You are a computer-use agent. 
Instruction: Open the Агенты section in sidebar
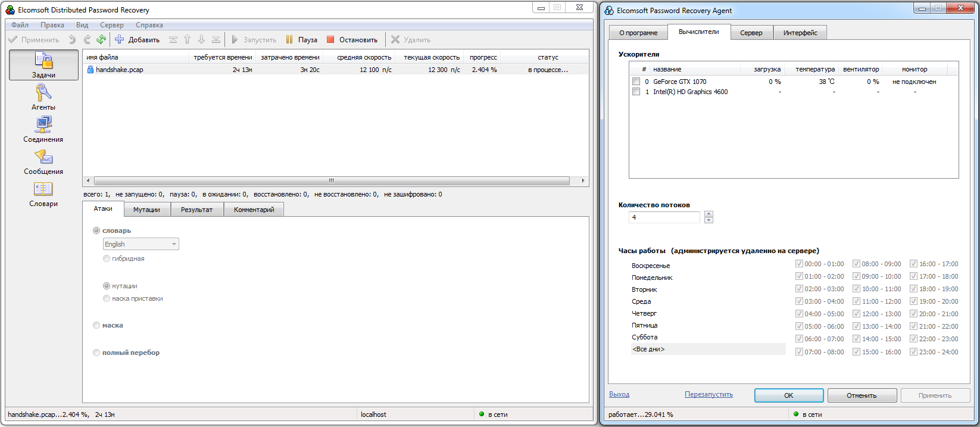[x=43, y=97]
